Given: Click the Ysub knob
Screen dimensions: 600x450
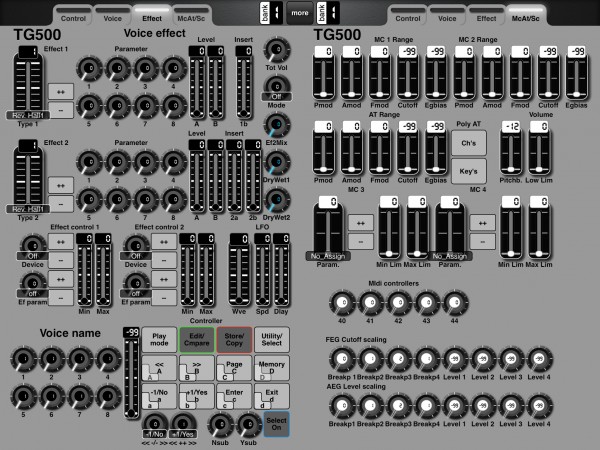Looking at the screenshot, I should 249,425.
